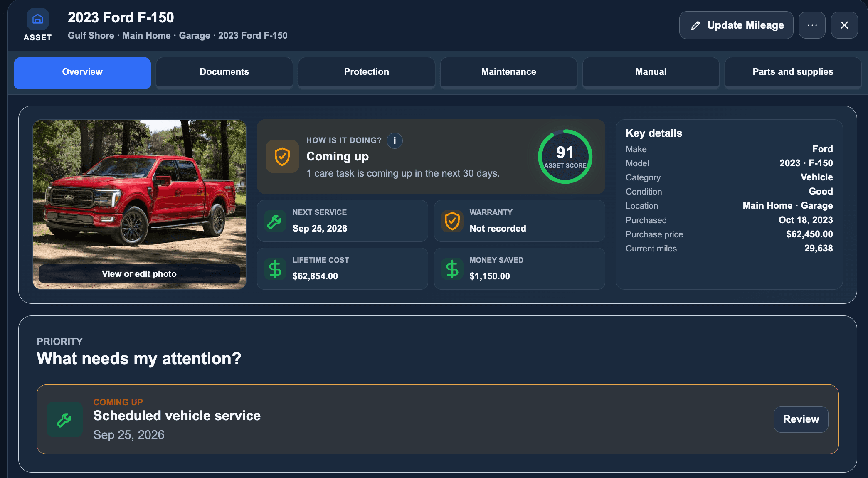Open the Lifetime Cost $62,854.00 card

point(343,269)
